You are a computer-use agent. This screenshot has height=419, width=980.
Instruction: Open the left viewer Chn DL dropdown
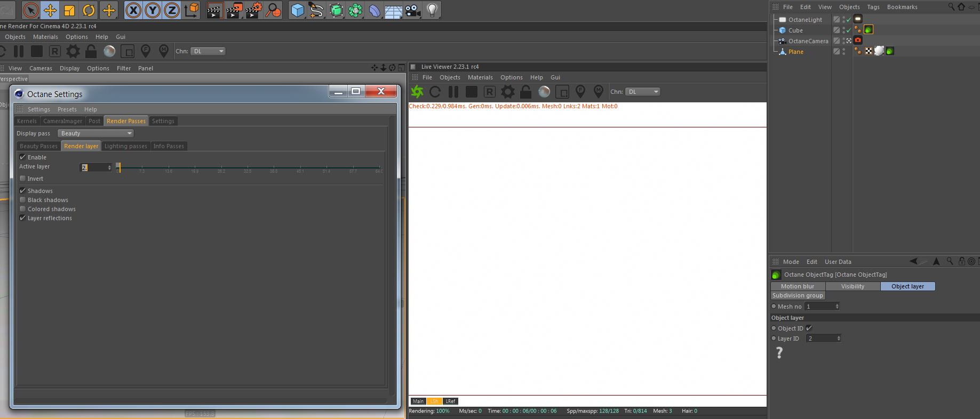point(208,51)
